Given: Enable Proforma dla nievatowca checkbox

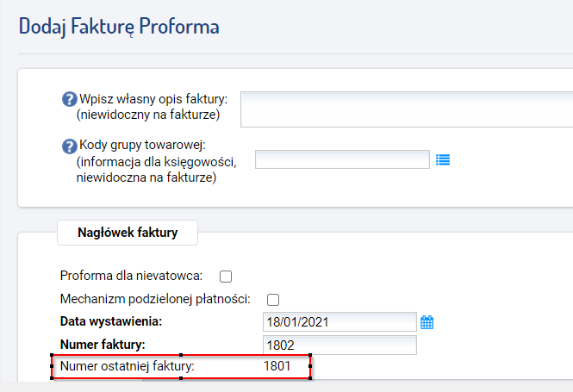Looking at the screenshot, I should [226, 277].
